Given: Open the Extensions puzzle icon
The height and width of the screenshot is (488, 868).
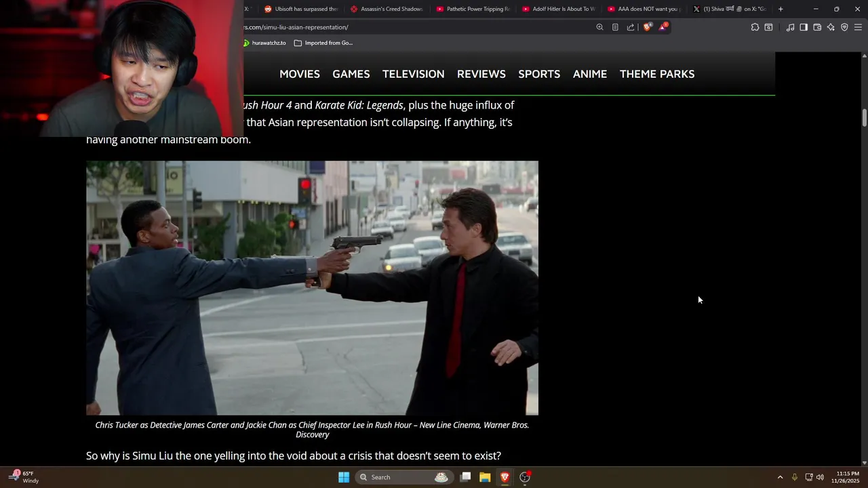Looking at the screenshot, I should 755,27.
